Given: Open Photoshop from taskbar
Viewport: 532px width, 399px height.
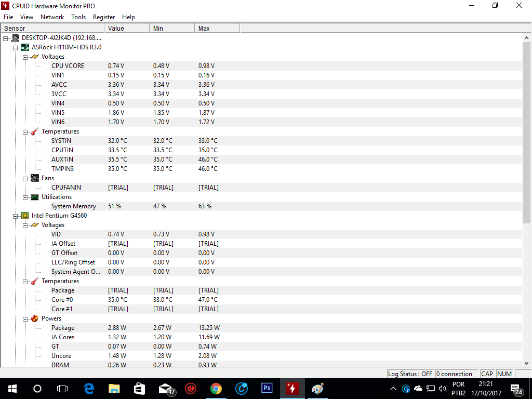Looking at the screenshot, I should tap(267, 388).
